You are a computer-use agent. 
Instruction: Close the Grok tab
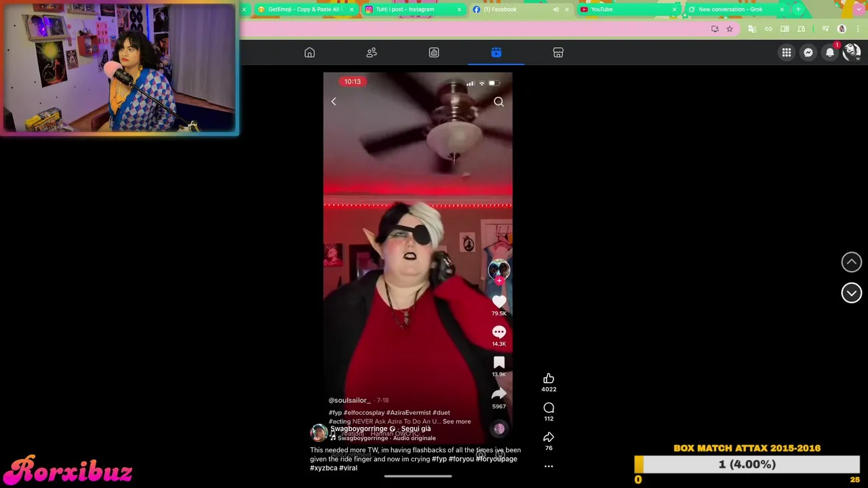coord(782,9)
